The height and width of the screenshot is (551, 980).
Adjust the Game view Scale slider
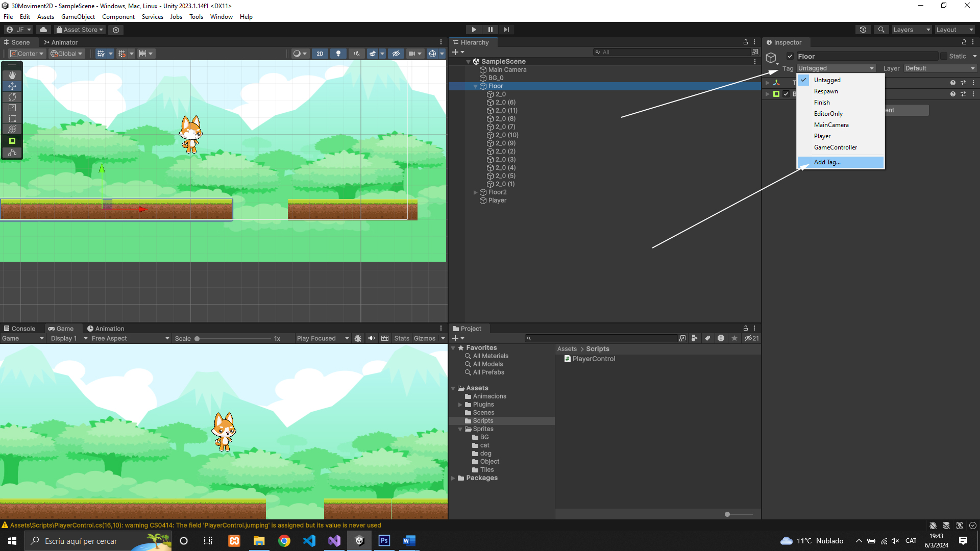(198, 339)
